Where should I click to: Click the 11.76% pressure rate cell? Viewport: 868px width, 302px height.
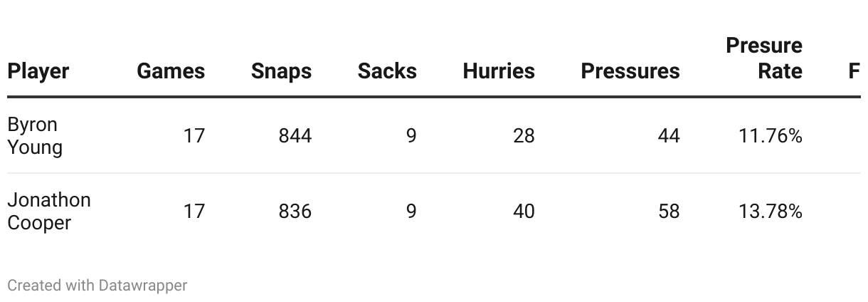tap(771, 135)
